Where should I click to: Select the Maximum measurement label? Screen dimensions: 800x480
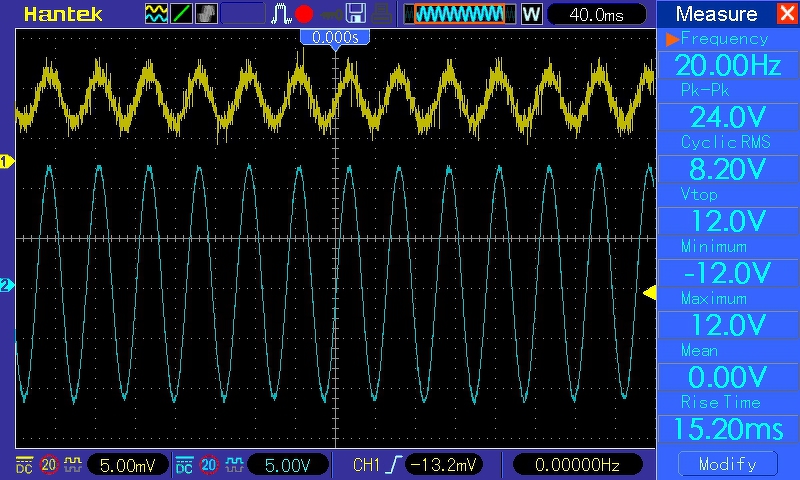coord(714,298)
